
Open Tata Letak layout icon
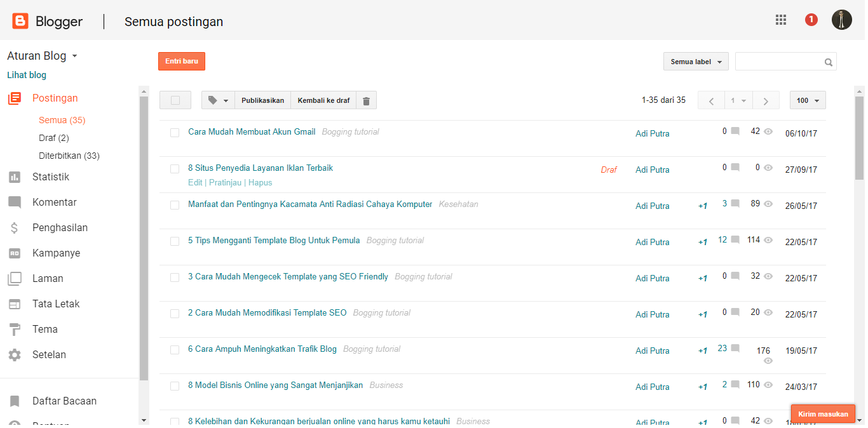click(15, 304)
